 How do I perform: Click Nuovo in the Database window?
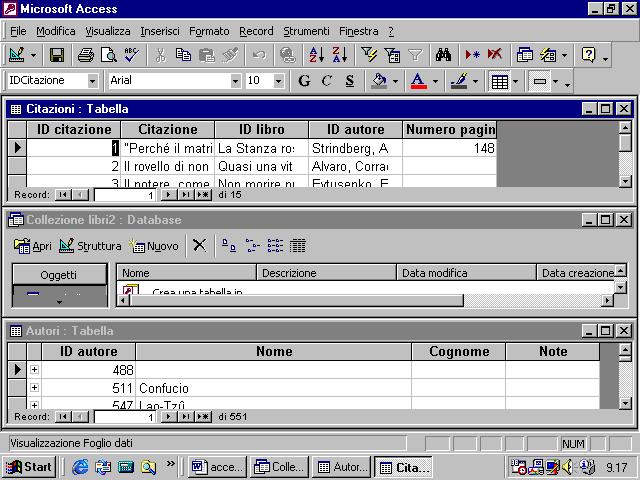coord(154,246)
